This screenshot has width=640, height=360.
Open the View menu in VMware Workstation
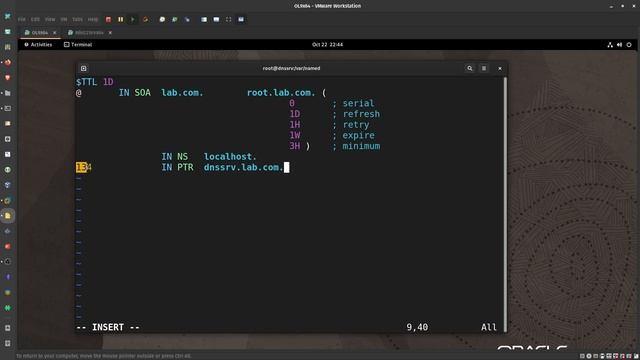pos(50,19)
